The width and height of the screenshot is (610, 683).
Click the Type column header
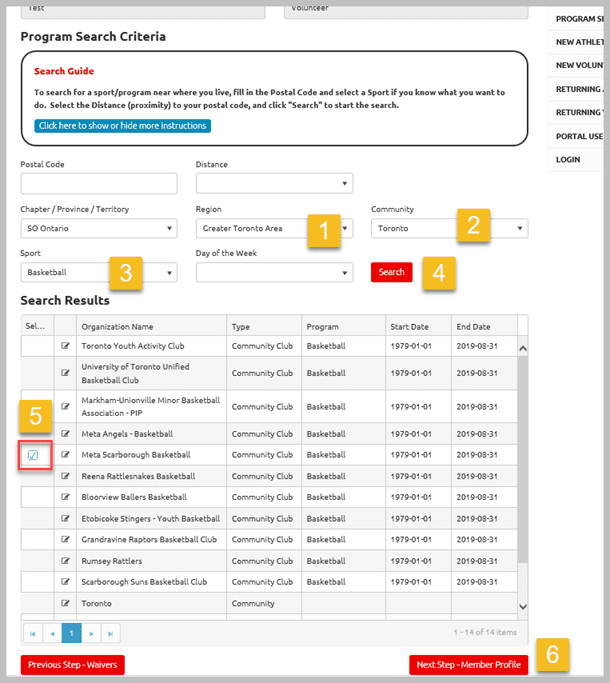point(264,326)
